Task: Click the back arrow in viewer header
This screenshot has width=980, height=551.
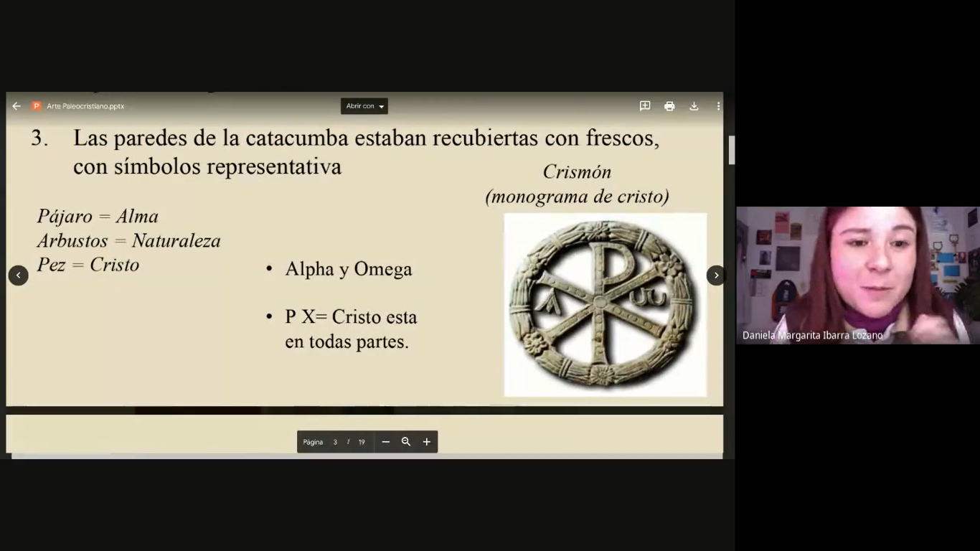Action: [17, 106]
